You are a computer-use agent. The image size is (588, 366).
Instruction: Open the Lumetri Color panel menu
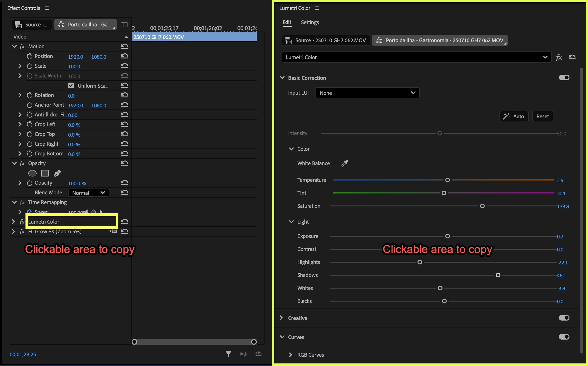click(x=317, y=8)
